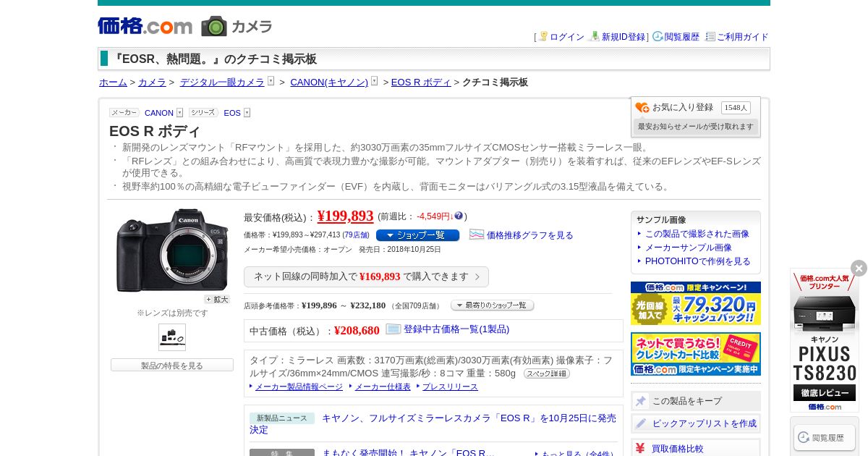868x456 pixels.
Task: Click the 閲覧履歴 clock icon in header
Action: coord(658,36)
